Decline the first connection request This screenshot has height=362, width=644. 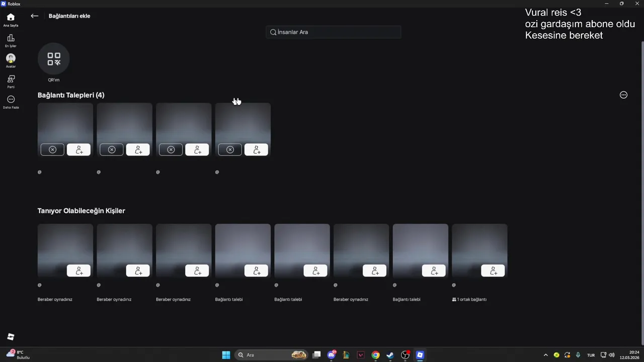coord(52,150)
